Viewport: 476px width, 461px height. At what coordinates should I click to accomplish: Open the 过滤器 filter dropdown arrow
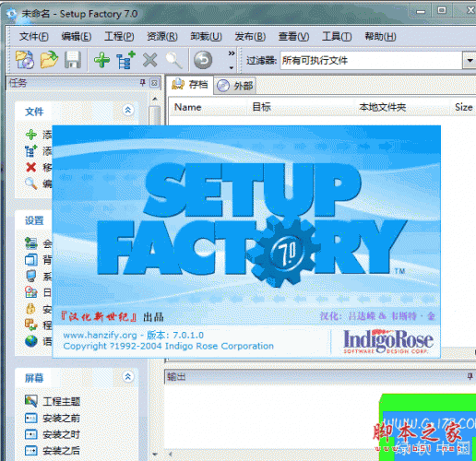(470, 60)
